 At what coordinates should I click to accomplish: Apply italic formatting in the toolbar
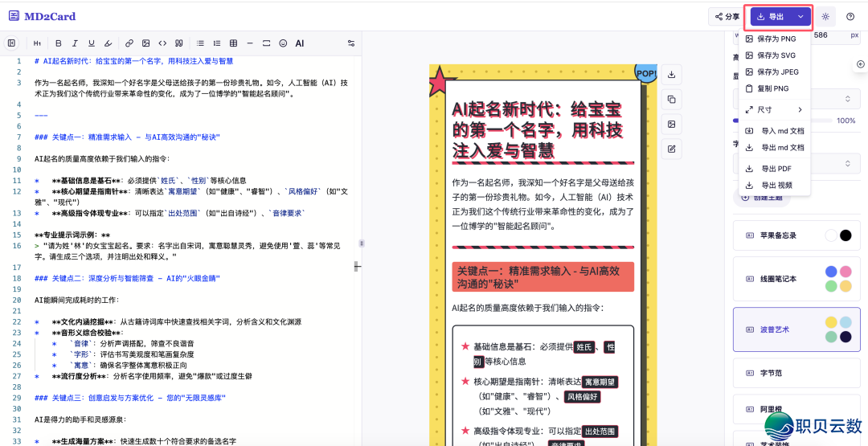(75, 43)
